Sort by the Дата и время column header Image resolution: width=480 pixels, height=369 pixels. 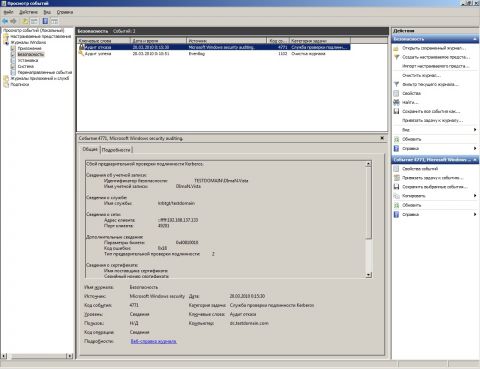click(158, 41)
